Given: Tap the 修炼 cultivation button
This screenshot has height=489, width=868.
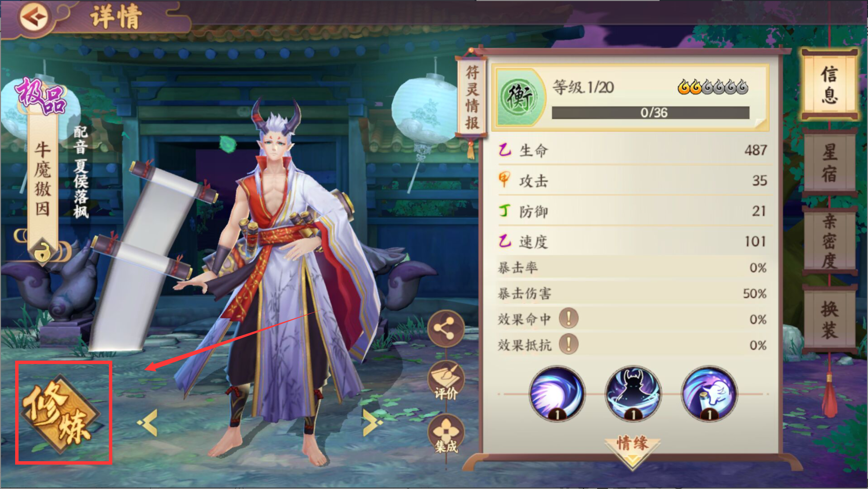Looking at the screenshot, I should 61,414.
